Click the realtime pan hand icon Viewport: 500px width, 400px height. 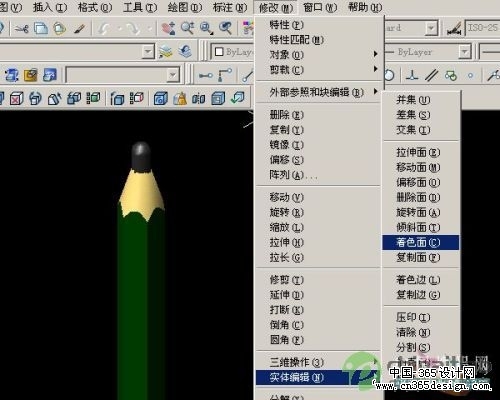[168, 29]
